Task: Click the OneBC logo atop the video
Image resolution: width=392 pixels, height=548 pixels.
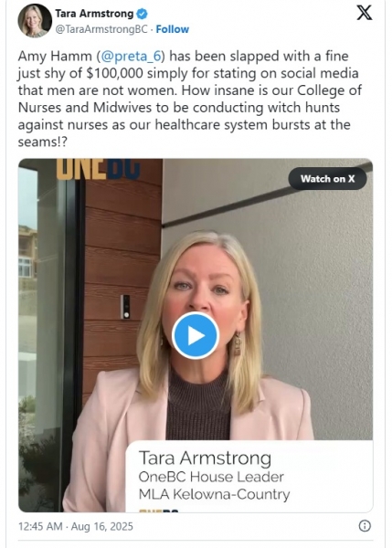Action: click(99, 169)
